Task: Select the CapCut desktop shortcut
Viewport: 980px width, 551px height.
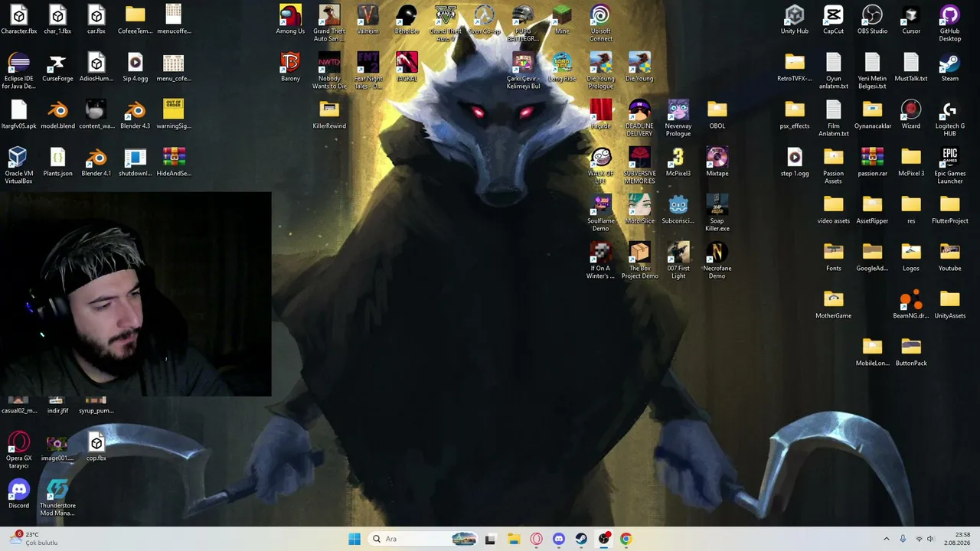Action: (x=833, y=20)
